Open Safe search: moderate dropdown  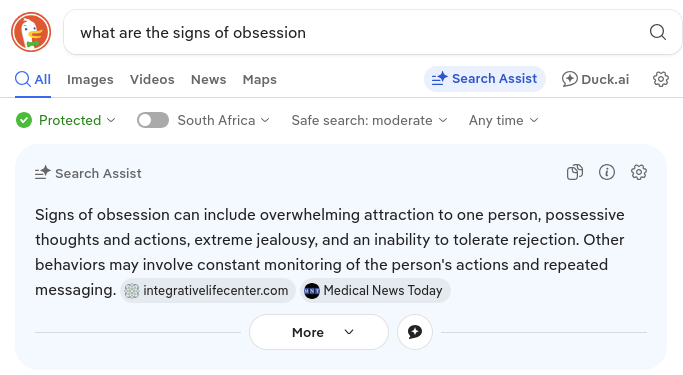coord(369,120)
